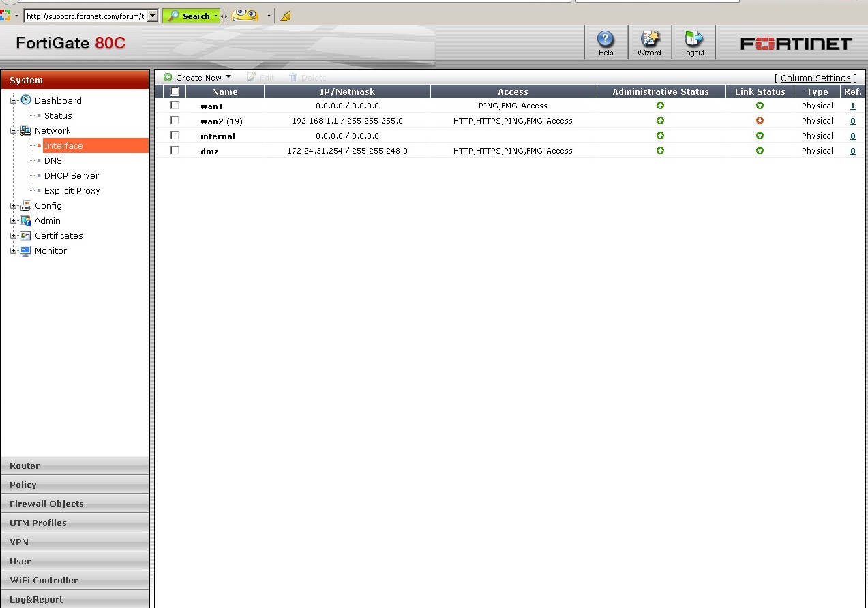Select the Explicit Proxy tree item
This screenshot has width=868, height=608.
pos(72,190)
